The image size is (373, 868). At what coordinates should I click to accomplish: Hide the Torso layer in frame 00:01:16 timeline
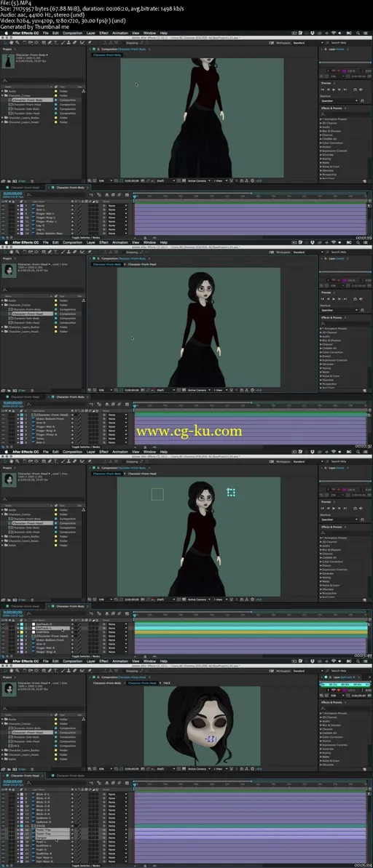[x=4, y=205]
